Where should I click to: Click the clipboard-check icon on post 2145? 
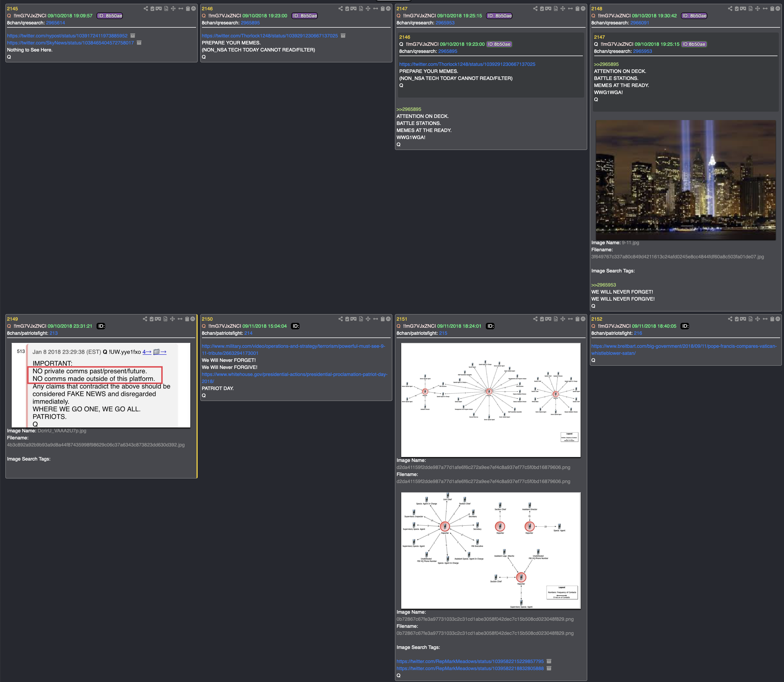(152, 8)
